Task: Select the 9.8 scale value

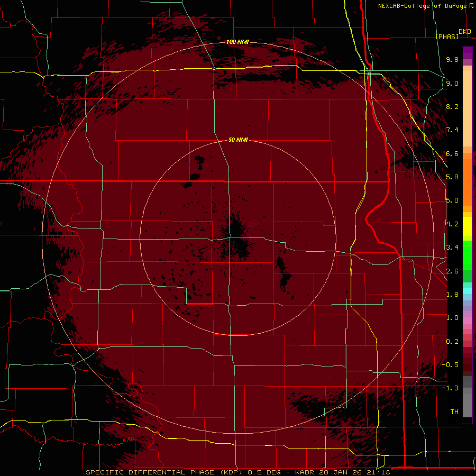Action: [x=452, y=59]
